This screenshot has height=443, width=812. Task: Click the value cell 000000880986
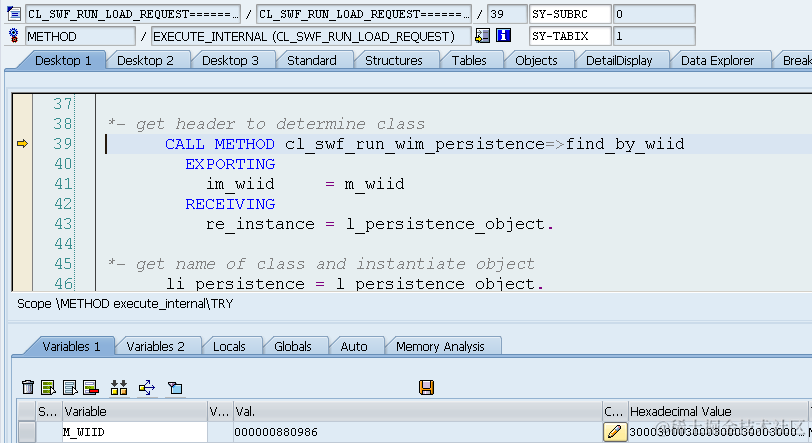[x=417, y=432]
